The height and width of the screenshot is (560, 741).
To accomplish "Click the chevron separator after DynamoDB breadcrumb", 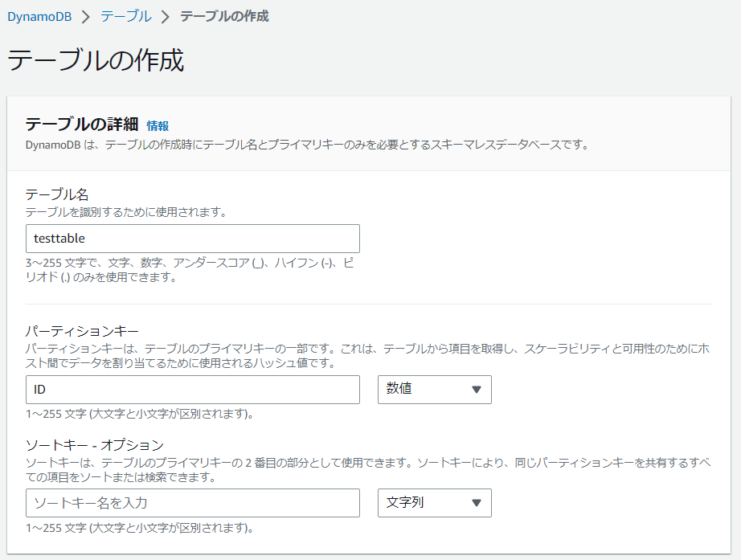I will click(86, 15).
